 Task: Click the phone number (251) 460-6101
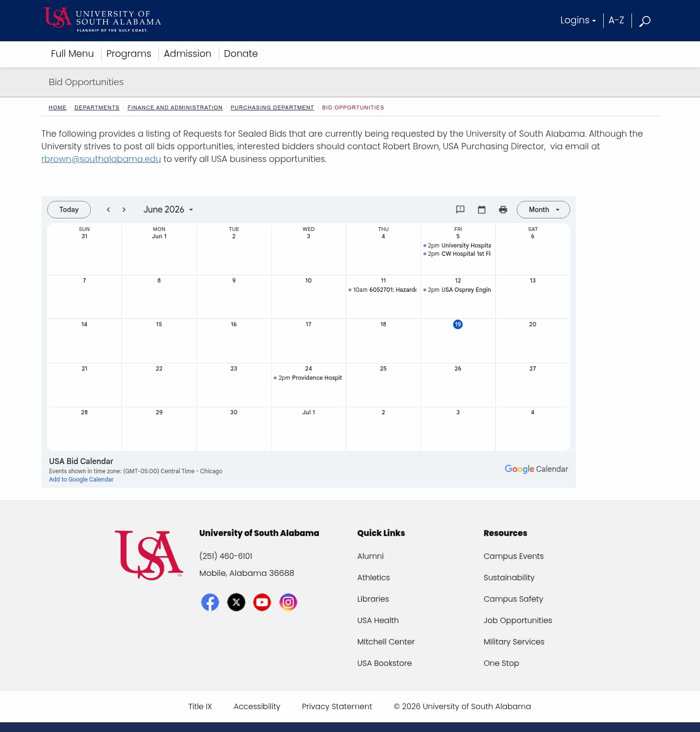226,556
